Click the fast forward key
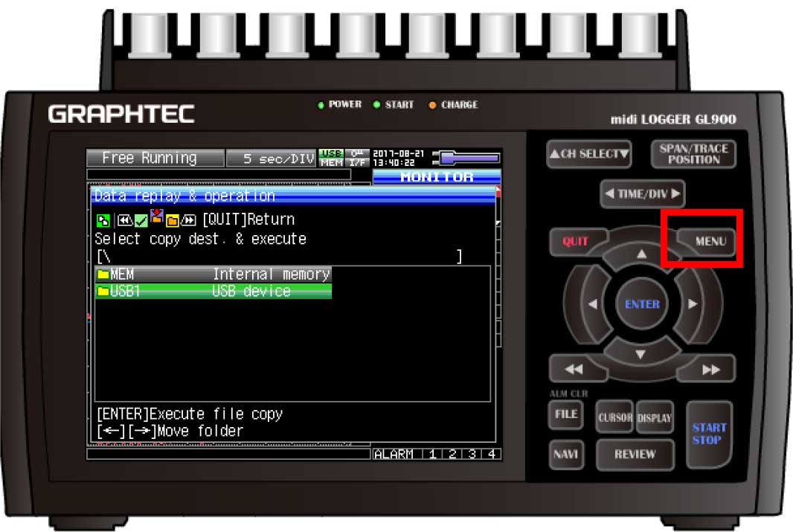Screen dimensions: 793x532 [x=710, y=370]
